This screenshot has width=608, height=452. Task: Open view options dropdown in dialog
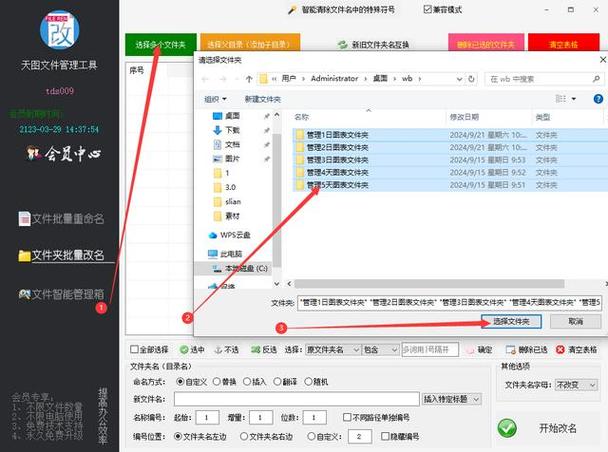[x=573, y=99]
